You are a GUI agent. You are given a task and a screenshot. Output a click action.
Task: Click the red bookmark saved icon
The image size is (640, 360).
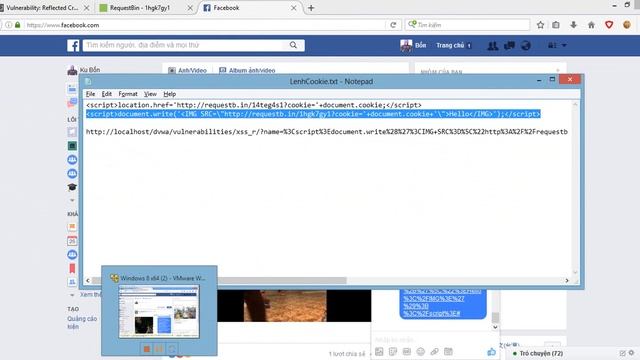72,268
